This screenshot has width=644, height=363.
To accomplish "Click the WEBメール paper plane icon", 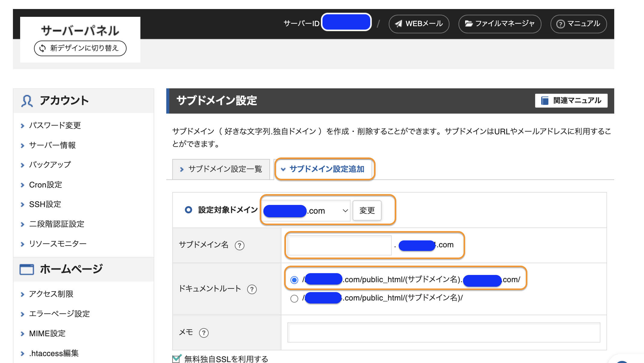I will 399,24.
